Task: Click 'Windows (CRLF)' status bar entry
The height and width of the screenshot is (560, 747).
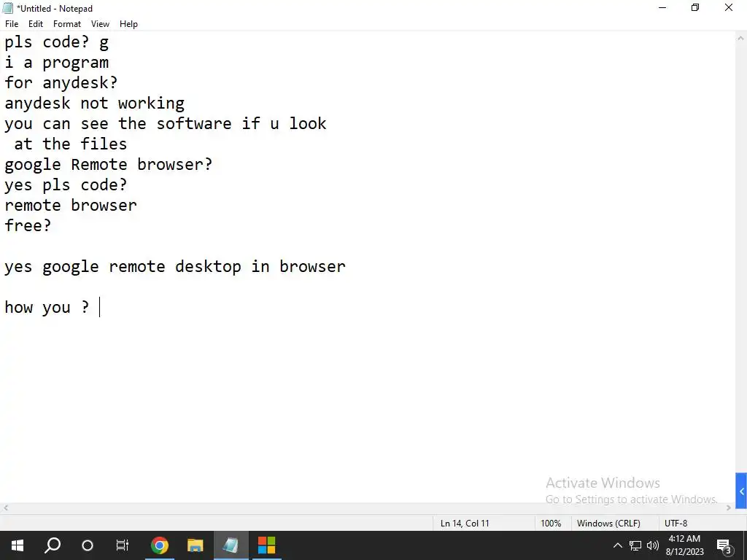Action: (608, 523)
